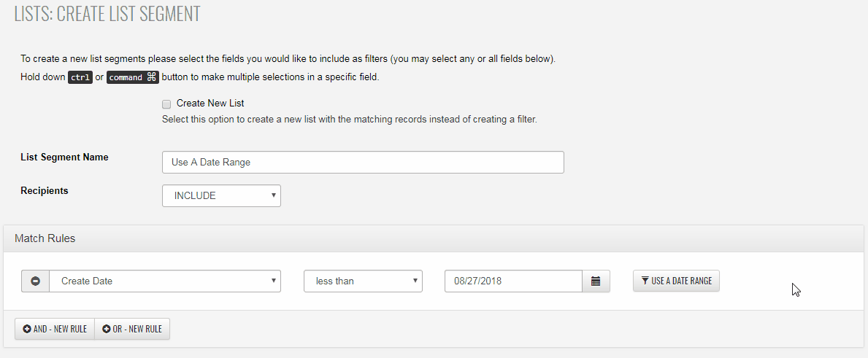Click the 08/27/2018 date input
The width and height of the screenshot is (868, 358).
coord(512,281)
